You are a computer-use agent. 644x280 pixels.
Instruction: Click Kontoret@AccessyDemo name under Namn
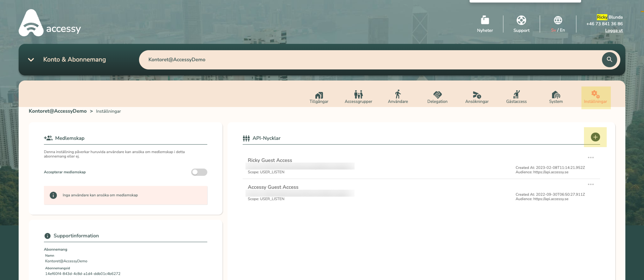click(x=66, y=261)
